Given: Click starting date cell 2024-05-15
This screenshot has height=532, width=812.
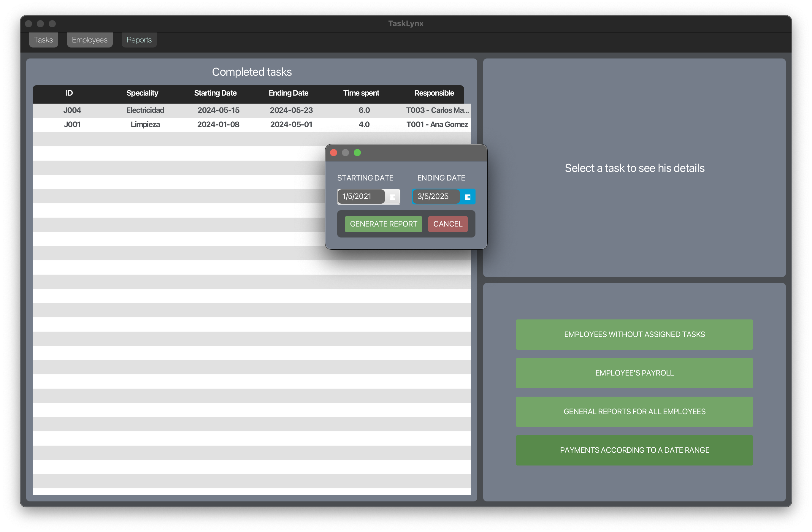Looking at the screenshot, I should [218, 110].
